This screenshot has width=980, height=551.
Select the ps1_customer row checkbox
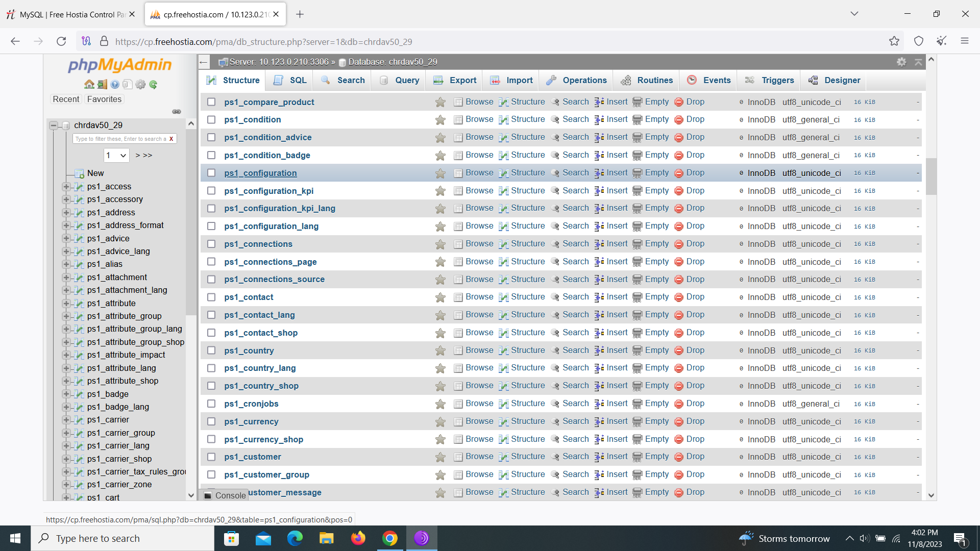211,457
